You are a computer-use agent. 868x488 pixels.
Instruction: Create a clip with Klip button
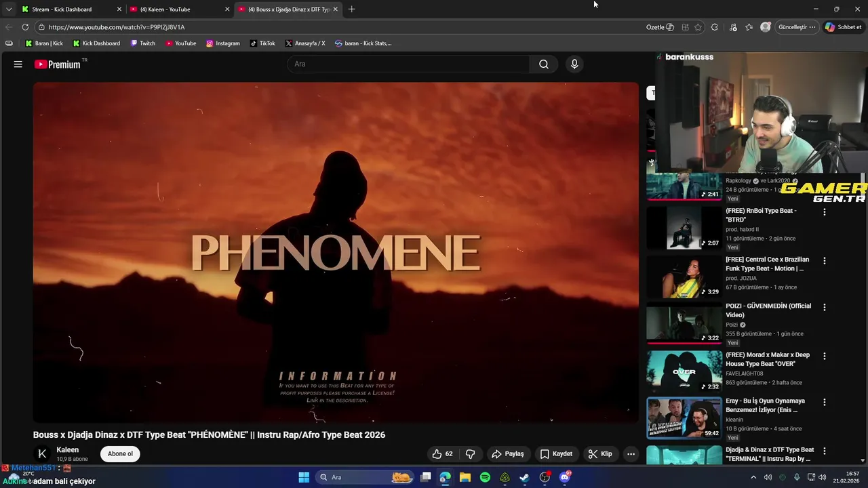[600, 454]
